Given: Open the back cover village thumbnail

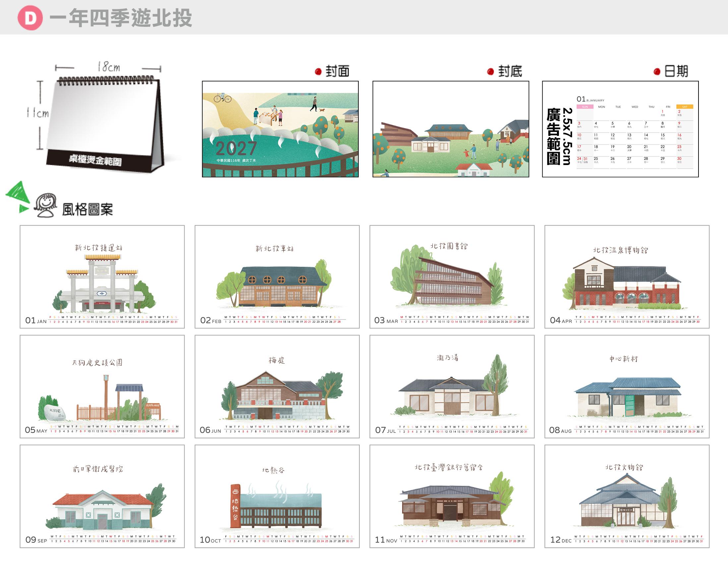Looking at the screenshot, I should (451, 129).
